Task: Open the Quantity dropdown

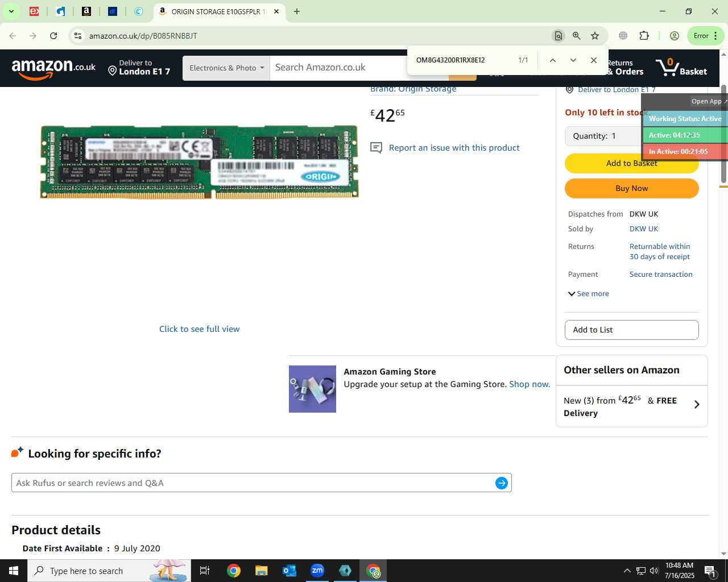Action: [x=604, y=136]
